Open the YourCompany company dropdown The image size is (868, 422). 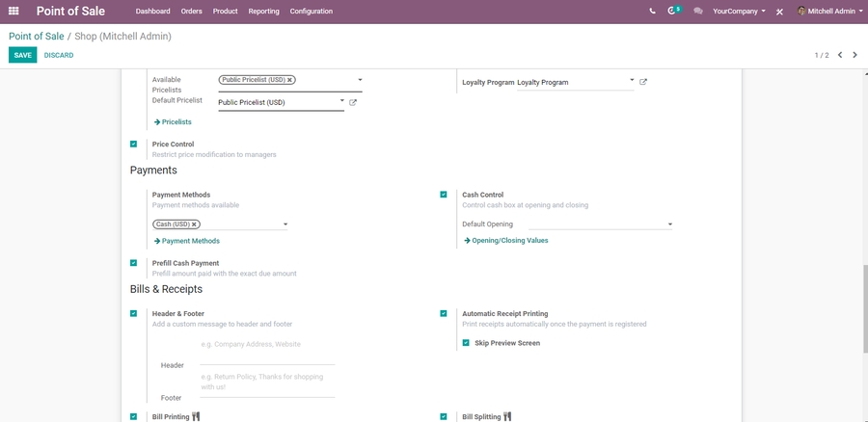[739, 12]
